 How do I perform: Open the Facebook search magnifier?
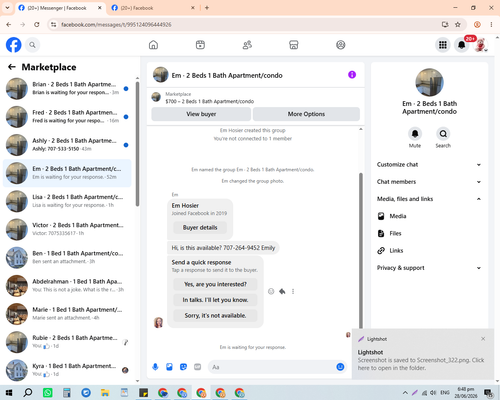click(x=32, y=45)
